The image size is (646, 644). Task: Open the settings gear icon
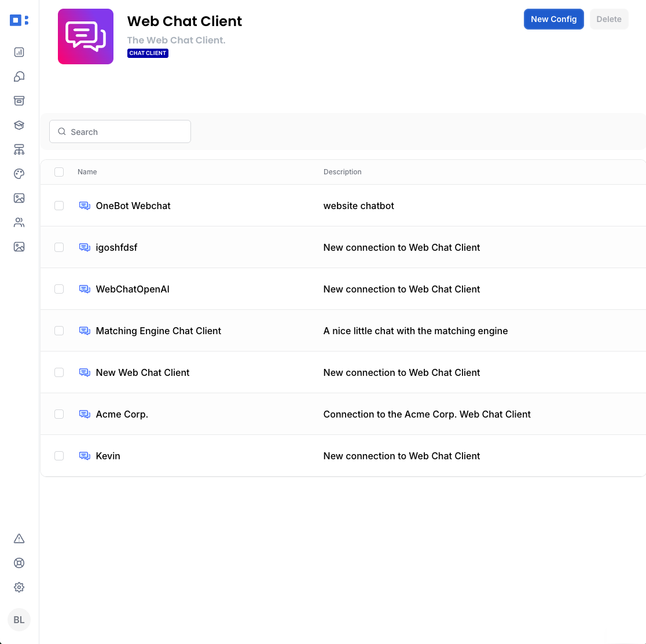(x=19, y=587)
